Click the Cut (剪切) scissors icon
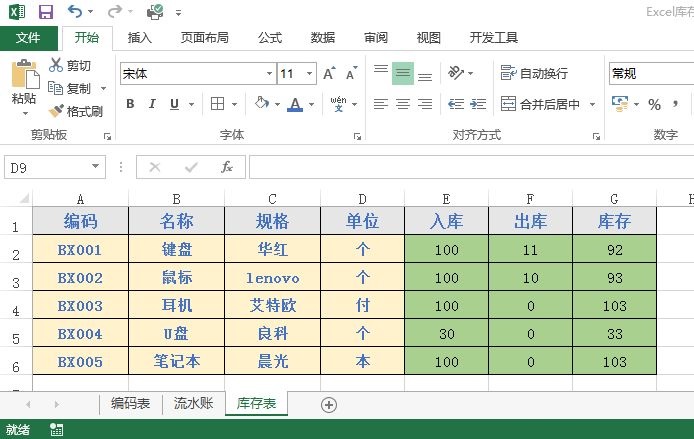Screen dimensions: 694x439 click(57, 65)
